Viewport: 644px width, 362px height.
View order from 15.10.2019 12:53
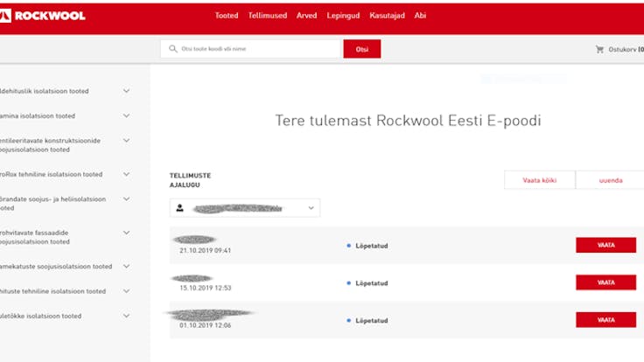605,282
